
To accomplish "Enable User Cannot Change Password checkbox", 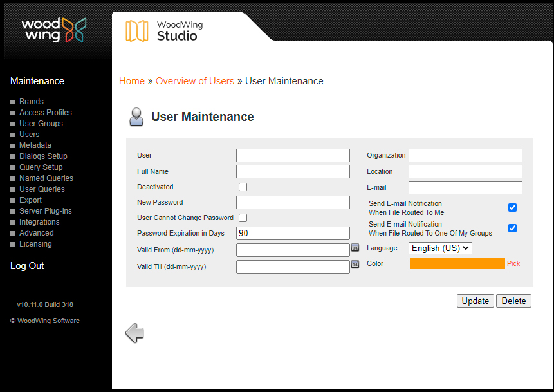I will (243, 218).
